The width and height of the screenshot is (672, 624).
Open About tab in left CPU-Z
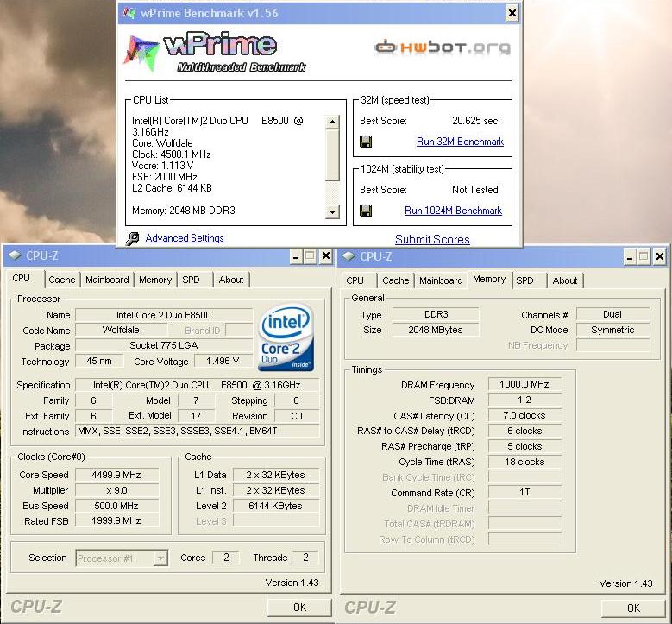231,280
